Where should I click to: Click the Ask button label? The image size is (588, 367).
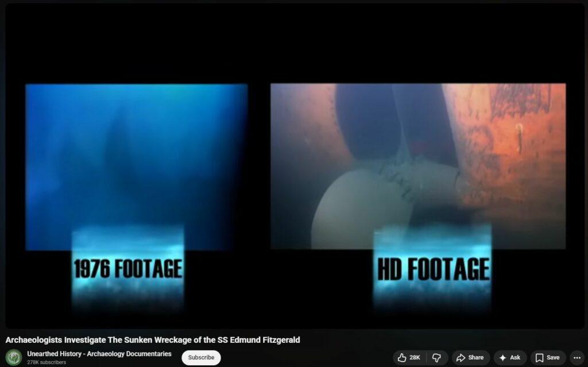(x=515, y=357)
